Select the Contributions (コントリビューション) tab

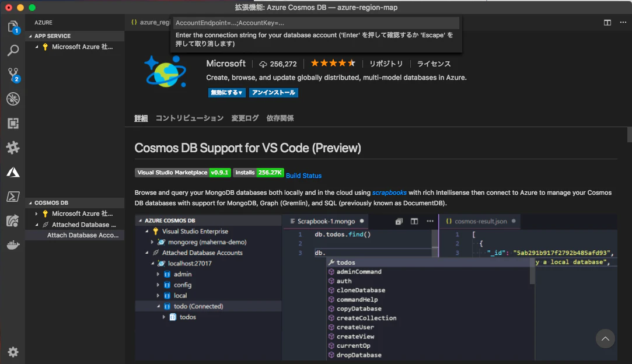pyautogui.click(x=190, y=118)
